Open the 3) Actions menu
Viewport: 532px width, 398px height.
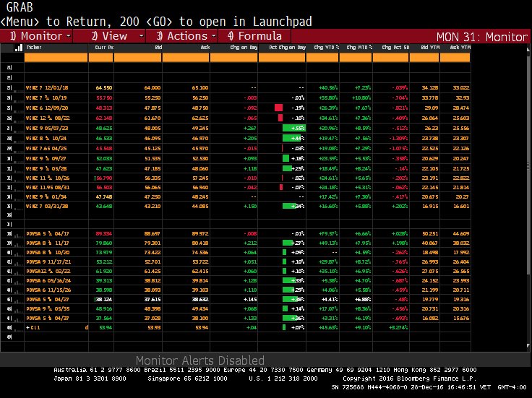tap(182, 36)
